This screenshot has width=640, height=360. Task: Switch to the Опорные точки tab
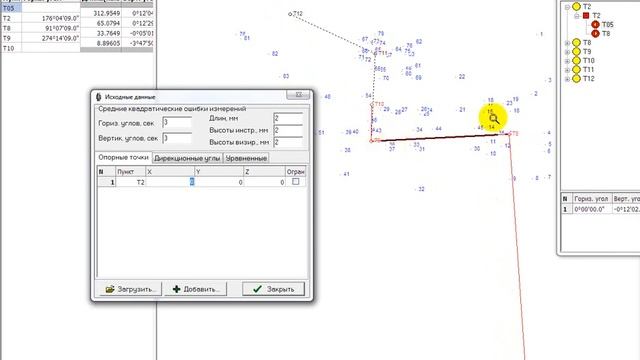123,158
